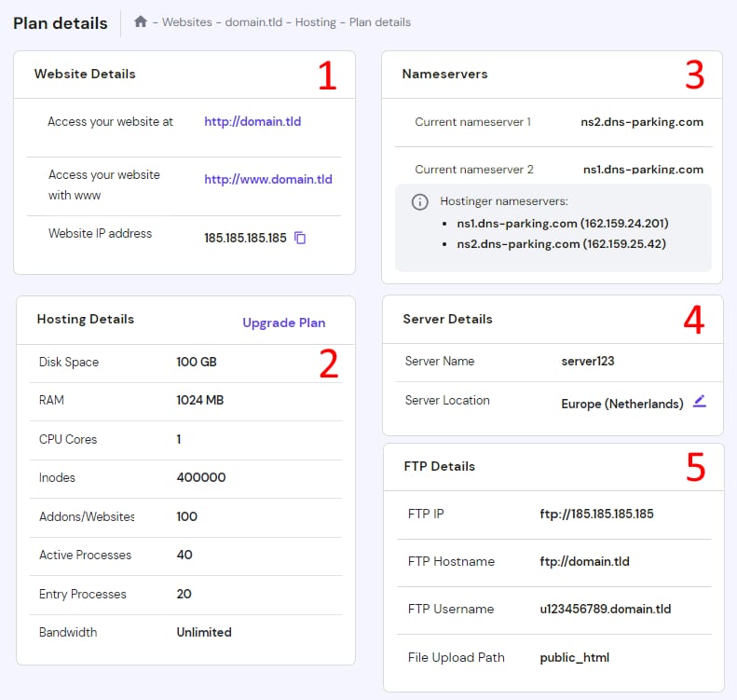Click the Plan details page title
737x700 pixels.
tap(61, 23)
